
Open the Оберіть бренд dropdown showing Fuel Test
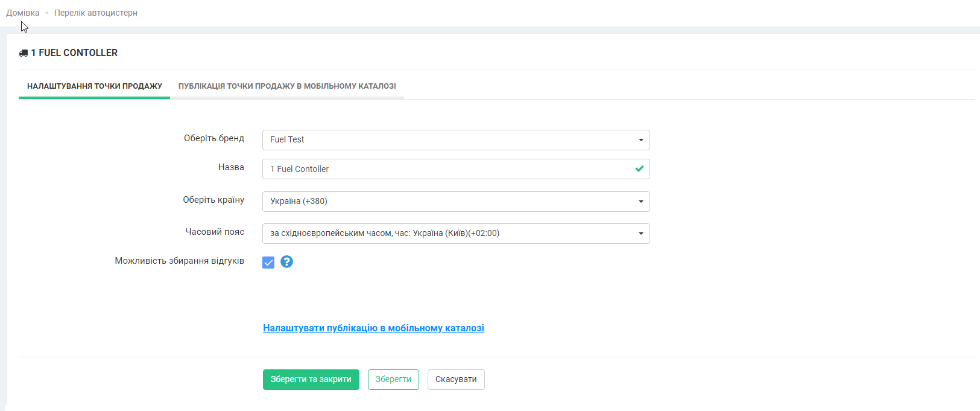tap(455, 140)
